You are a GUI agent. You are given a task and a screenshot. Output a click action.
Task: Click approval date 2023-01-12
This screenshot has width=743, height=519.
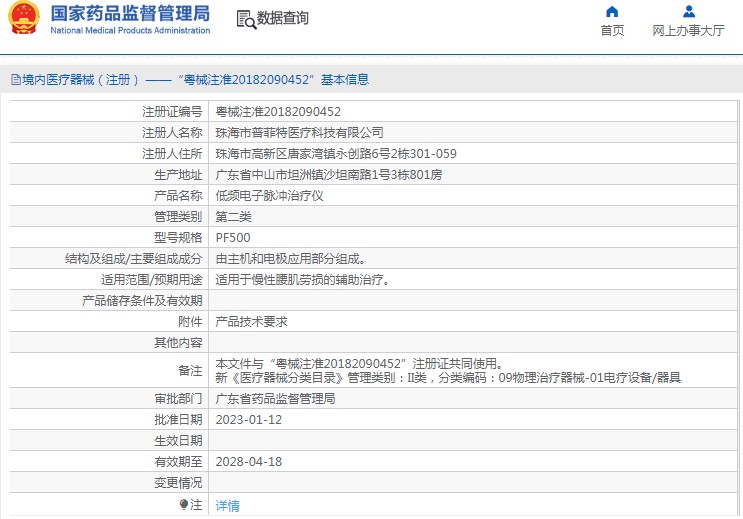coord(249,420)
